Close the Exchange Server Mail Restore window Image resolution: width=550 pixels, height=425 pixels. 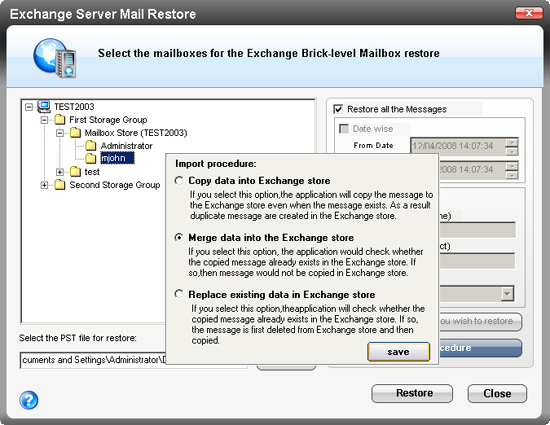(529, 13)
